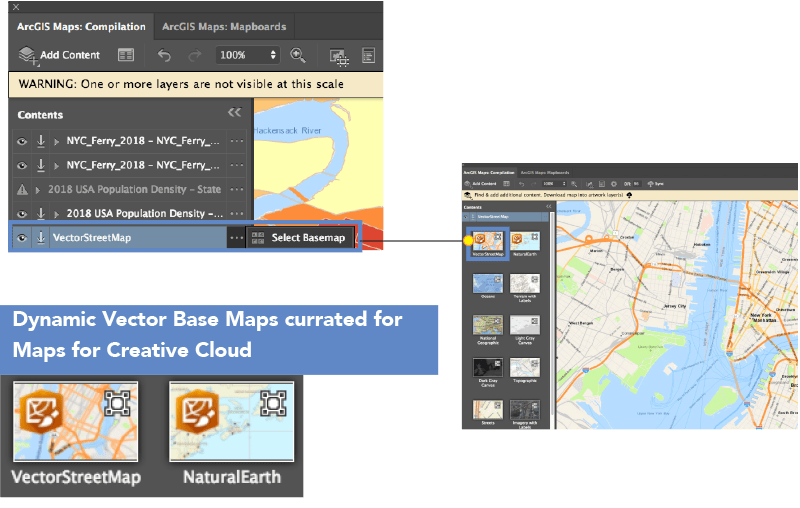Pick the Streets basemap
800x508 pixels.
488,412
